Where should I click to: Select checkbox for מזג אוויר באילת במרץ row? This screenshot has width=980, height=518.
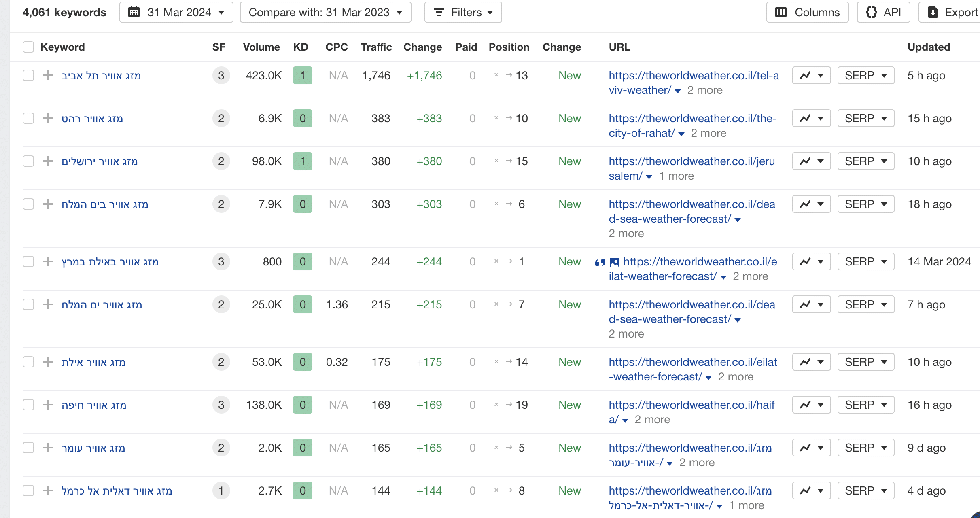28,261
